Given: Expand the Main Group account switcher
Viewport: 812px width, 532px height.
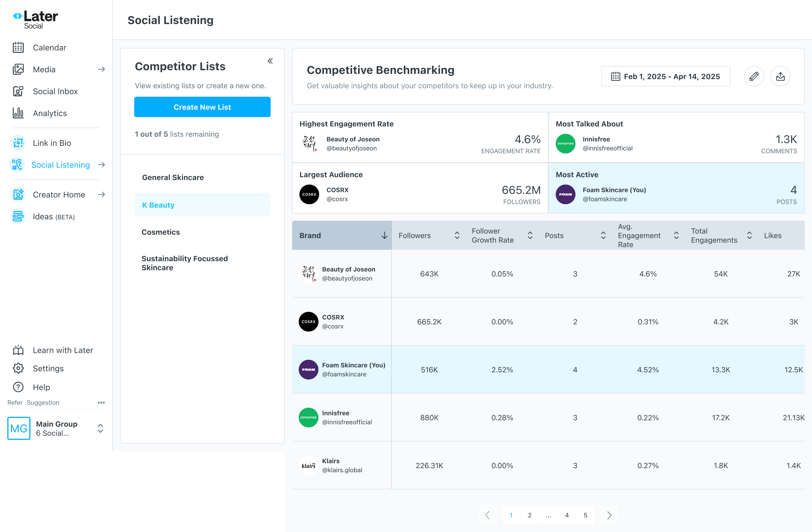Looking at the screenshot, I should 100,428.
